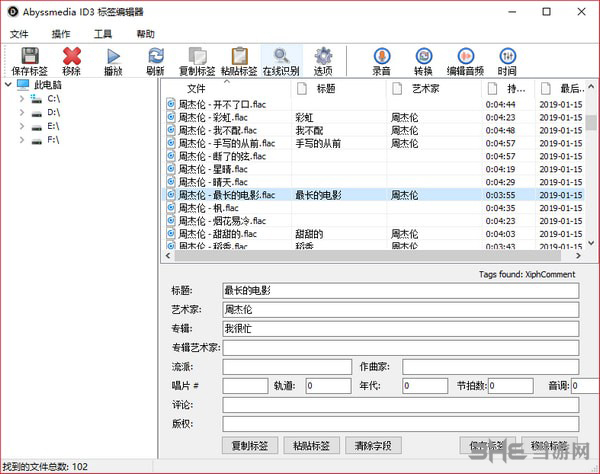Viewport: 600px width, 474px height.
Task: Select the 此电脑 computer icon
Action: pyautogui.click(x=23, y=85)
